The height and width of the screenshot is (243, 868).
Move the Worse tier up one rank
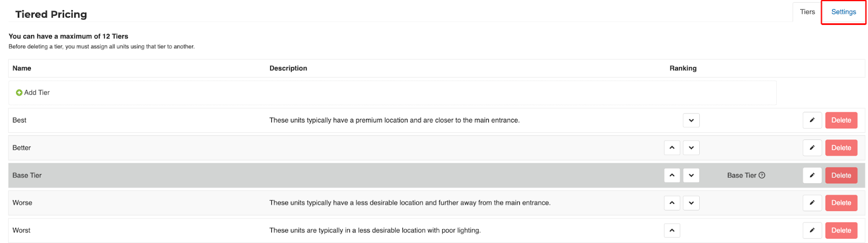click(x=672, y=203)
